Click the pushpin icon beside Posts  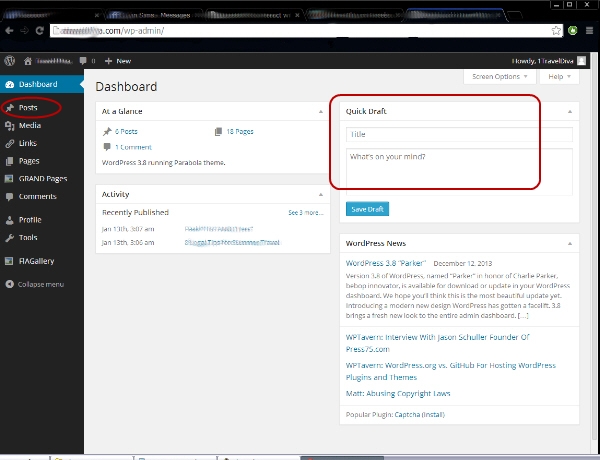point(10,108)
